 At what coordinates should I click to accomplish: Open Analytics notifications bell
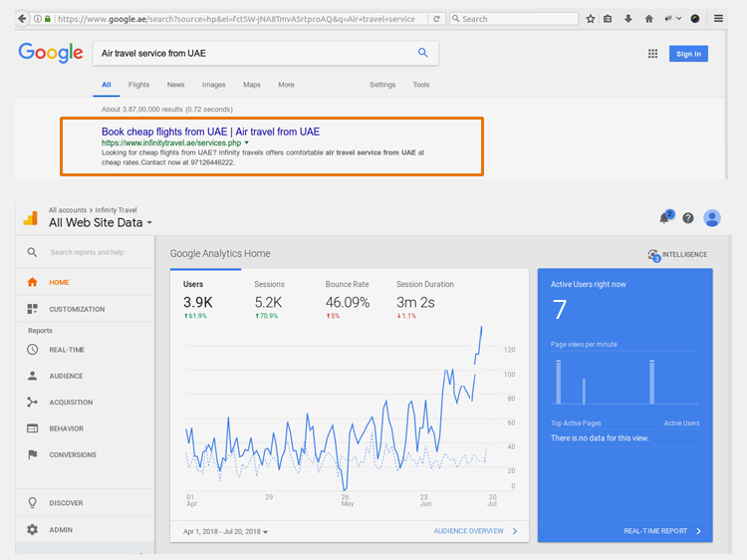tap(664, 218)
